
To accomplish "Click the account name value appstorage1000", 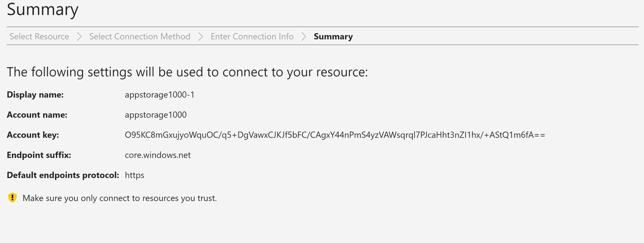I will [156, 115].
